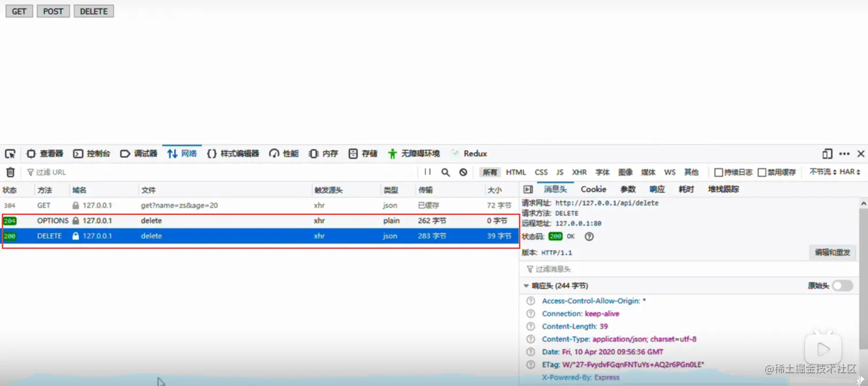Filter requests by 图像
Image resolution: width=868 pixels, height=386 pixels.
click(x=626, y=172)
